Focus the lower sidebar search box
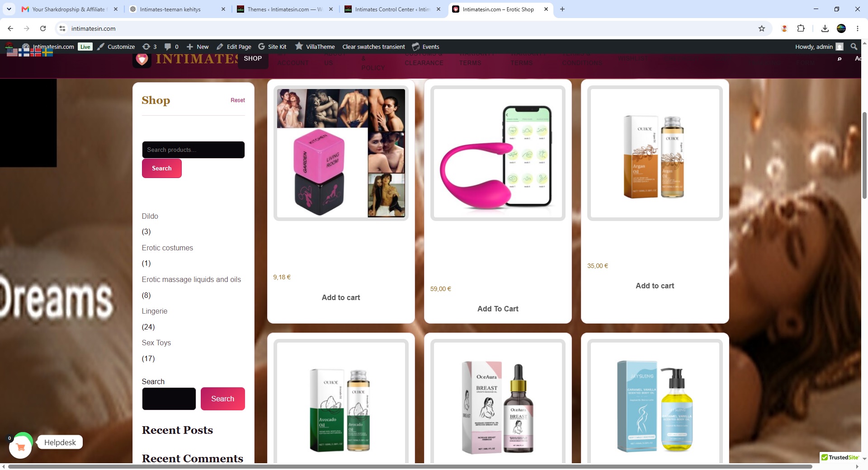 (169, 399)
